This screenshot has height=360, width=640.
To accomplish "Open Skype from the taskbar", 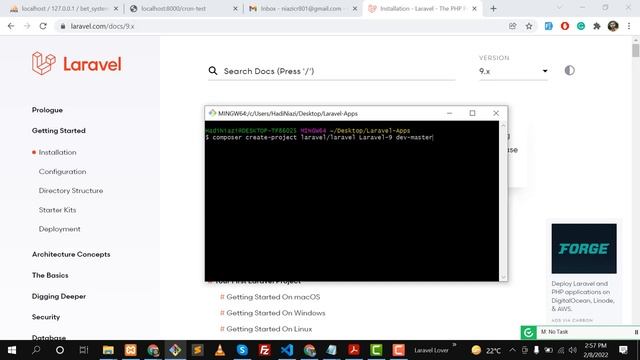I will tap(242, 350).
